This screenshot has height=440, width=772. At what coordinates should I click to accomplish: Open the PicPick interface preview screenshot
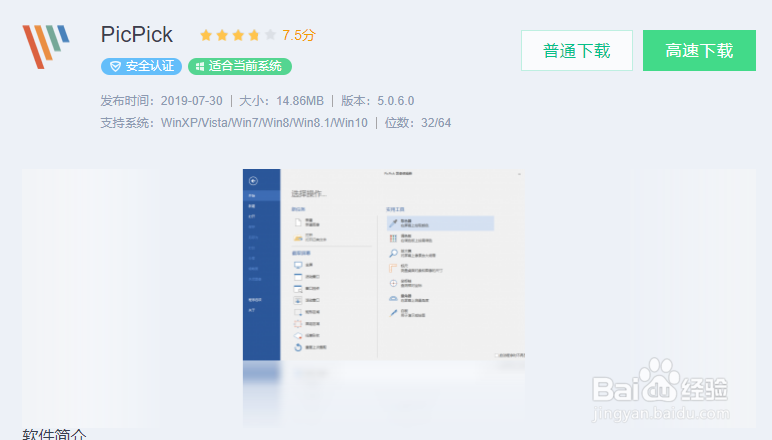point(384,265)
